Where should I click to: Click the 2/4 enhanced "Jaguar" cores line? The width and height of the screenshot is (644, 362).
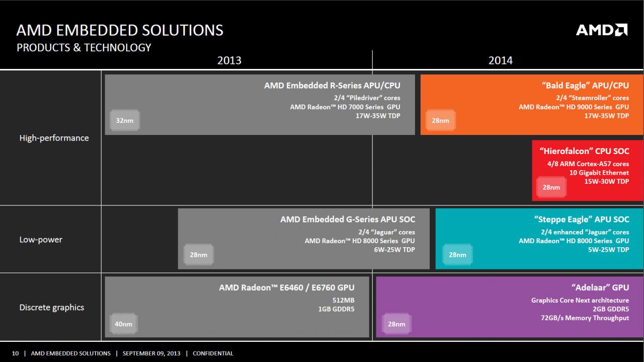tap(585, 232)
